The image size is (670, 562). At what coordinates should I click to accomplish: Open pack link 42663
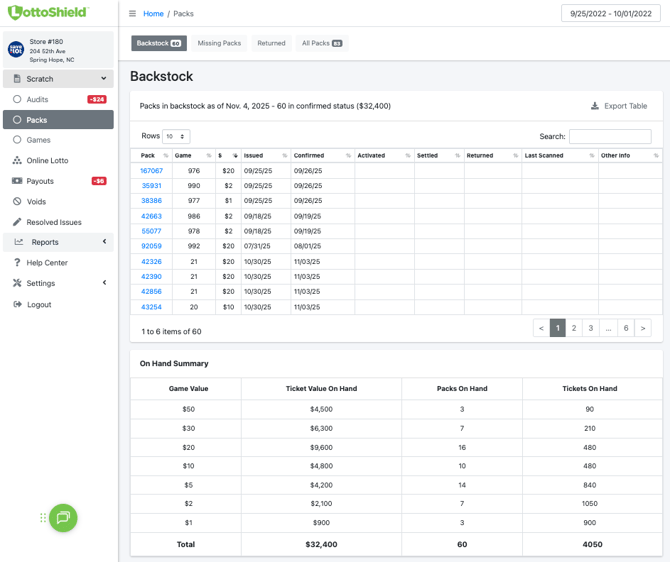pos(151,216)
